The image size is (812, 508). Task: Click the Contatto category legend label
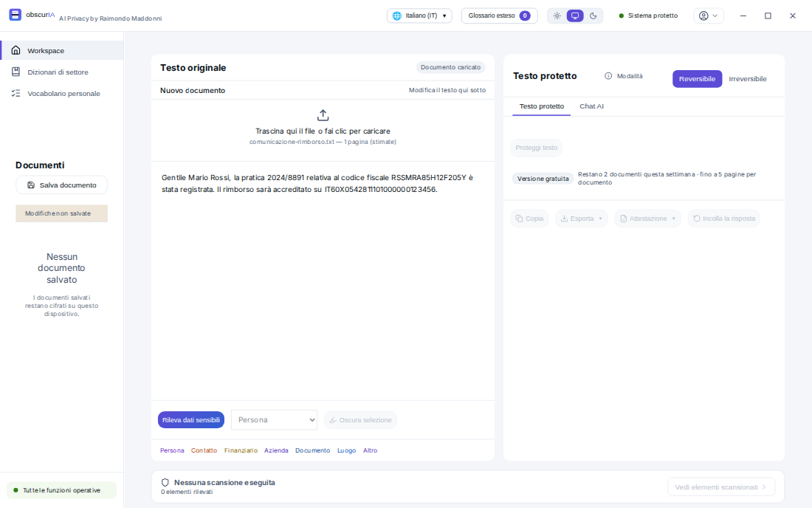204,450
